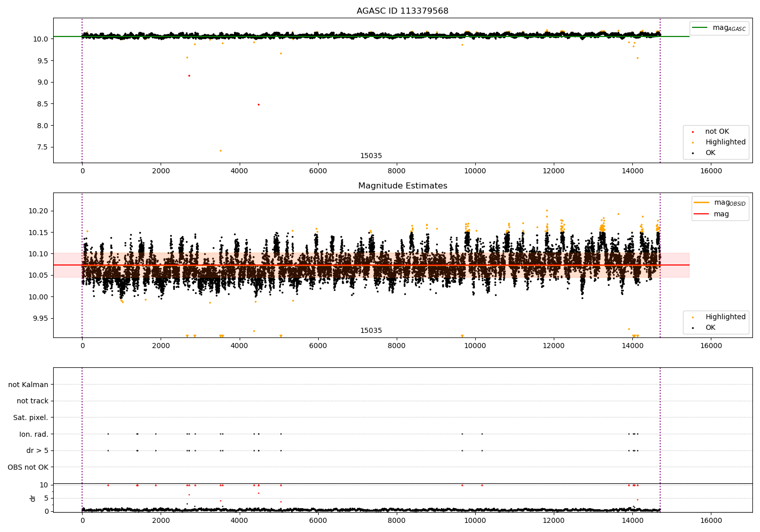This screenshot has width=760, height=532.
Task: Click the orange outlier point near magnitude 7.4
Action: pos(220,150)
